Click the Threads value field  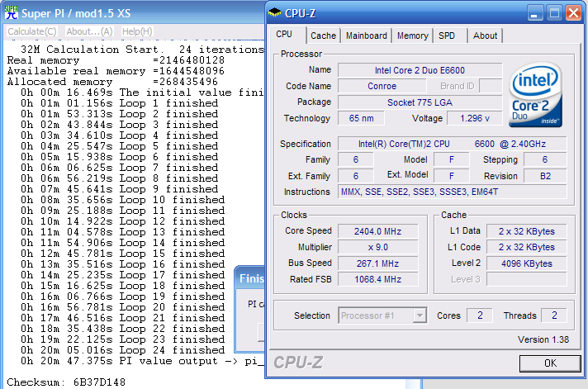point(554,315)
